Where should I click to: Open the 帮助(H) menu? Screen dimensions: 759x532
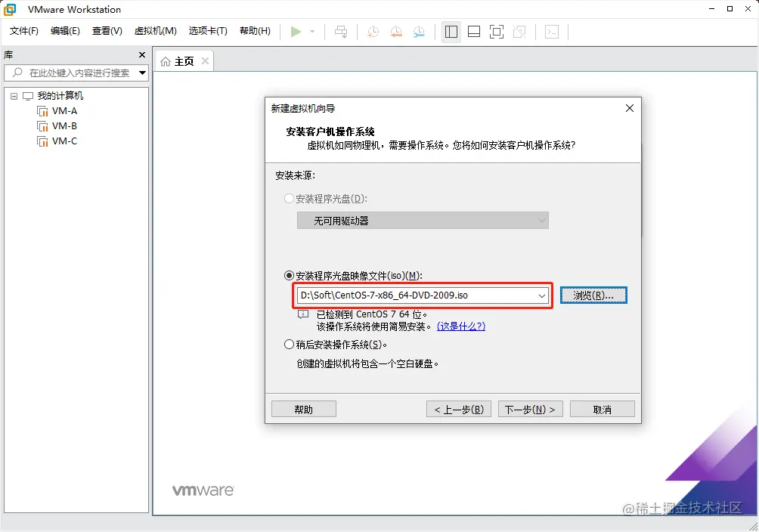(x=255, y=31)
